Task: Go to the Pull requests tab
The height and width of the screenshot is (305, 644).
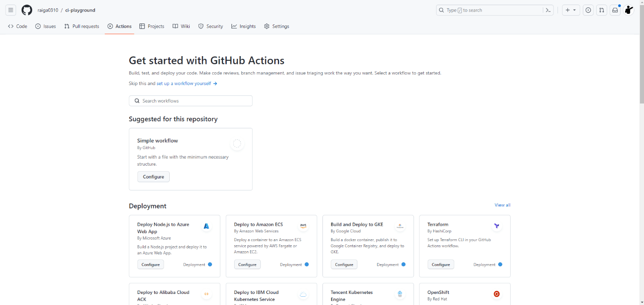Action: (x=81, y=26)
